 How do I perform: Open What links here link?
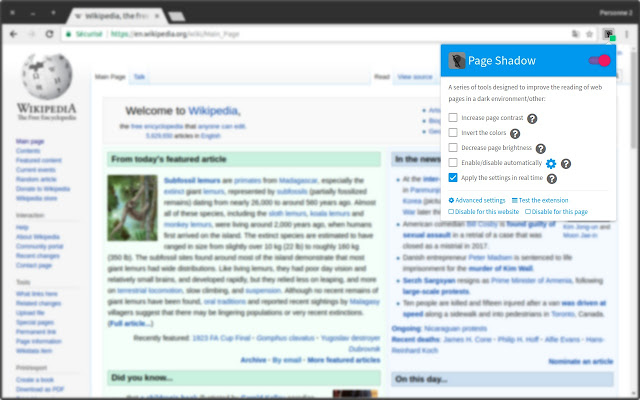[x=37, y=294]
